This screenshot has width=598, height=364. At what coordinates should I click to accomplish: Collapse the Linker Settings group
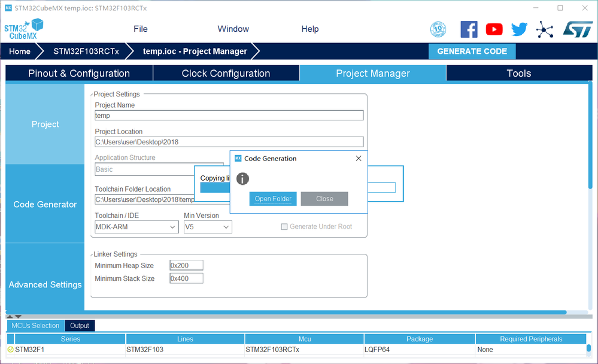(92, 254)
